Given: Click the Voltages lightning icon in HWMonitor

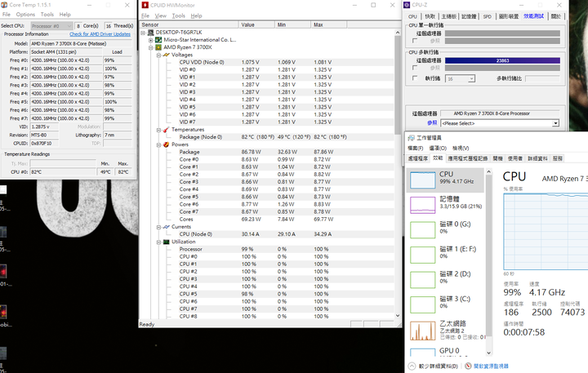Looking at the screenshot, I should point(166,55).
